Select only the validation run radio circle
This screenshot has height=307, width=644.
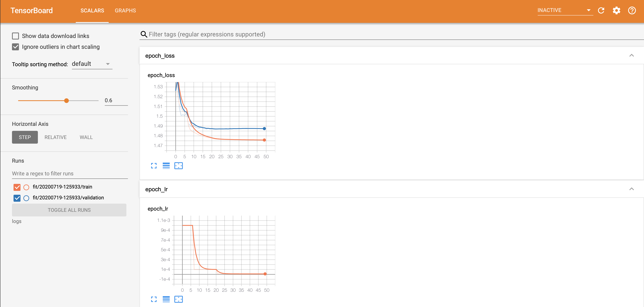tap(26, 198)
